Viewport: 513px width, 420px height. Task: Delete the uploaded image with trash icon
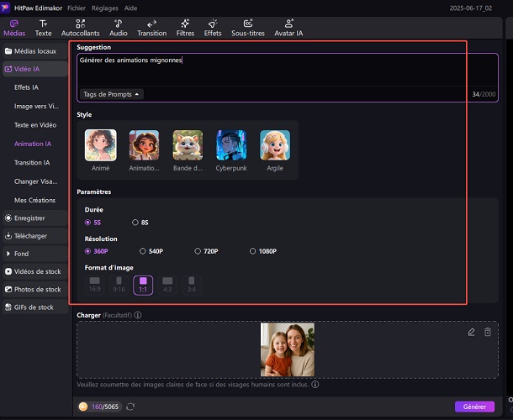[x=488, y=332]
